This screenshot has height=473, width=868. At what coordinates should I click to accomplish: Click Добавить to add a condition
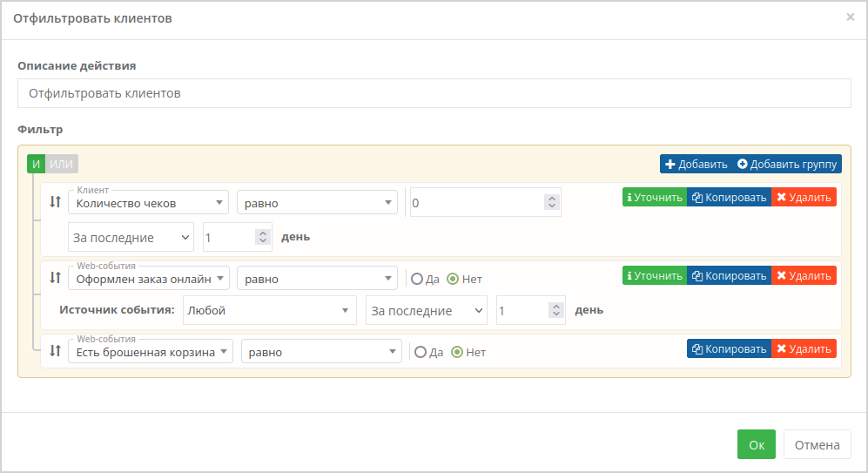tap(696, 164)
